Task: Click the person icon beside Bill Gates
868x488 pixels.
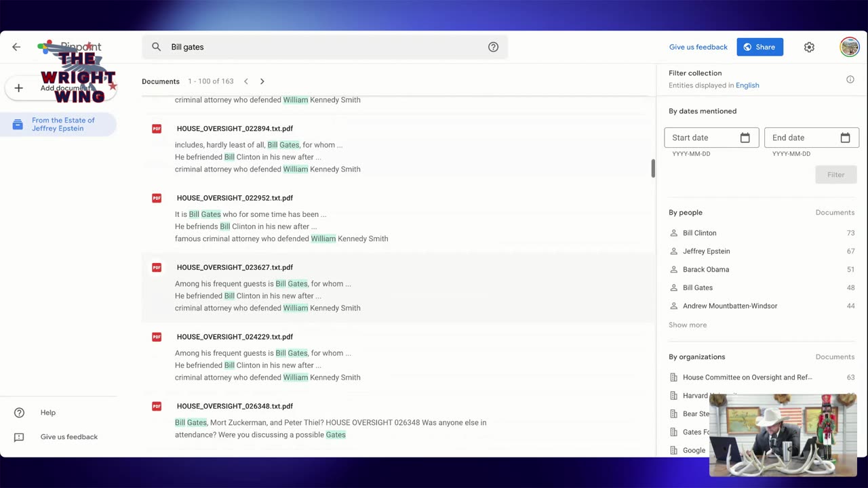Action: click(x=673, y=288)
